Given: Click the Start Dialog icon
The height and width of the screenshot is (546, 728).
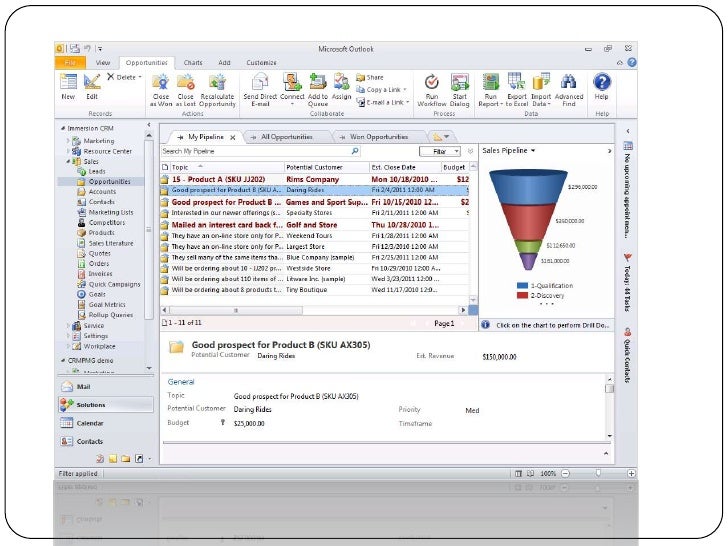Looking at the screenshot, I should click(459, 83).
